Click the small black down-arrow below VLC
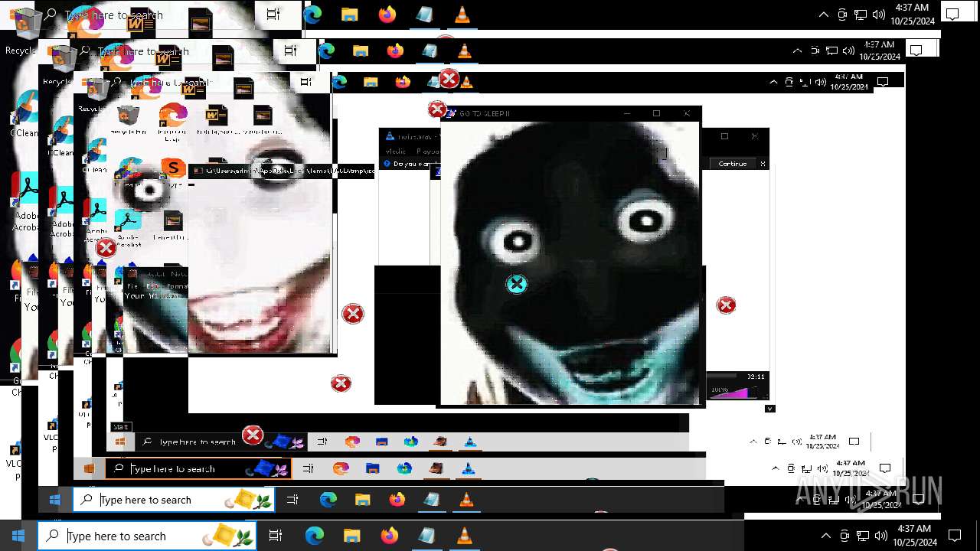980x551 pixels. 770,409
